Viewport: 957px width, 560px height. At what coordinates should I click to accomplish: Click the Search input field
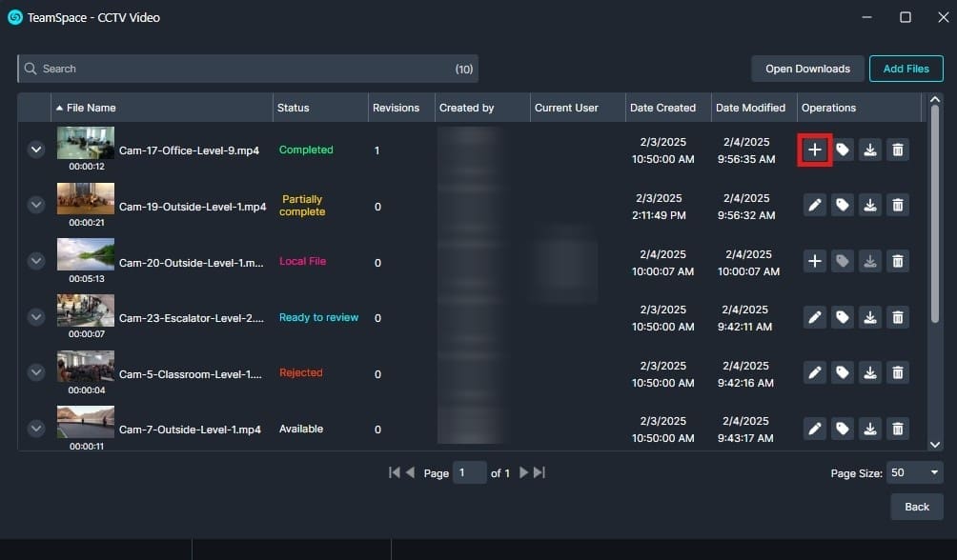click(238, 69)
